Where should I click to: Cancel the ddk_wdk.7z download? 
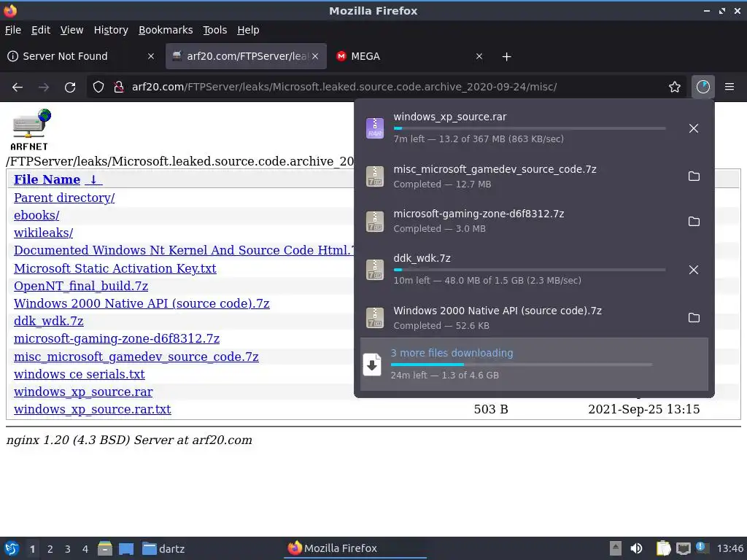[x=694, y=270]
